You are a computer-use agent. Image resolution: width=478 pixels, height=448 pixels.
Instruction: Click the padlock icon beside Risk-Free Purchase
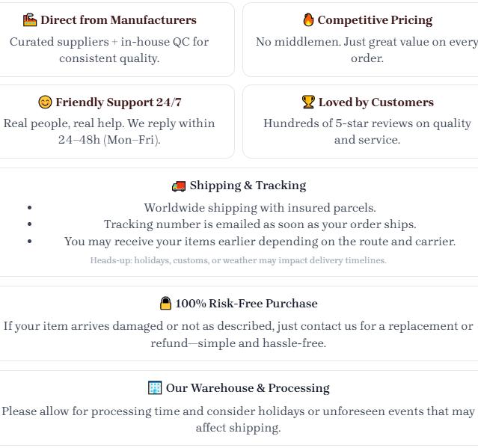[165, 304]
